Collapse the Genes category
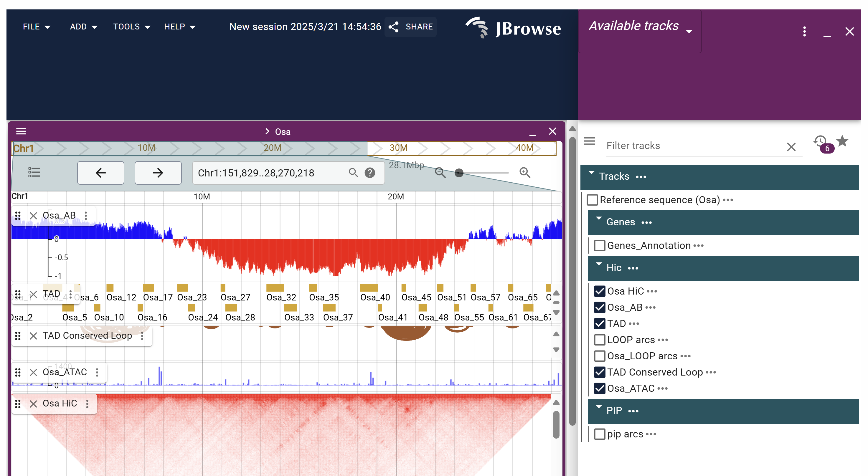868x476 pixels. (599, 218)
